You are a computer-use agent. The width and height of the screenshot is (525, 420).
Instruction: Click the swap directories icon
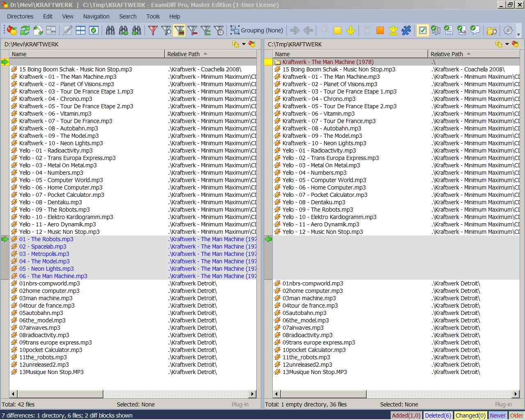pyautogui.click(x=38, y=30)
